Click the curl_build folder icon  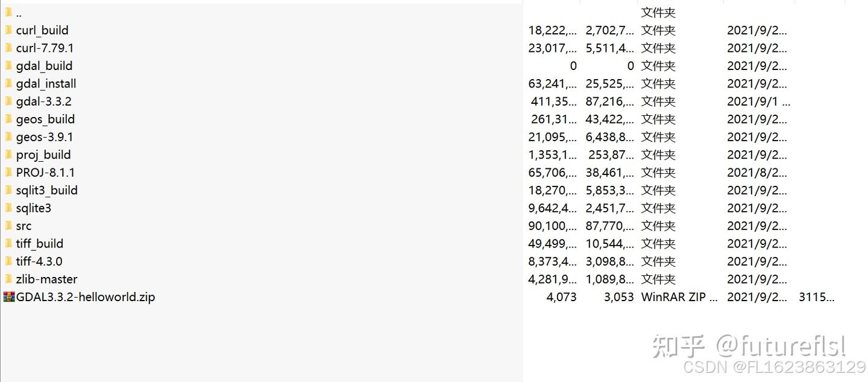8,30
